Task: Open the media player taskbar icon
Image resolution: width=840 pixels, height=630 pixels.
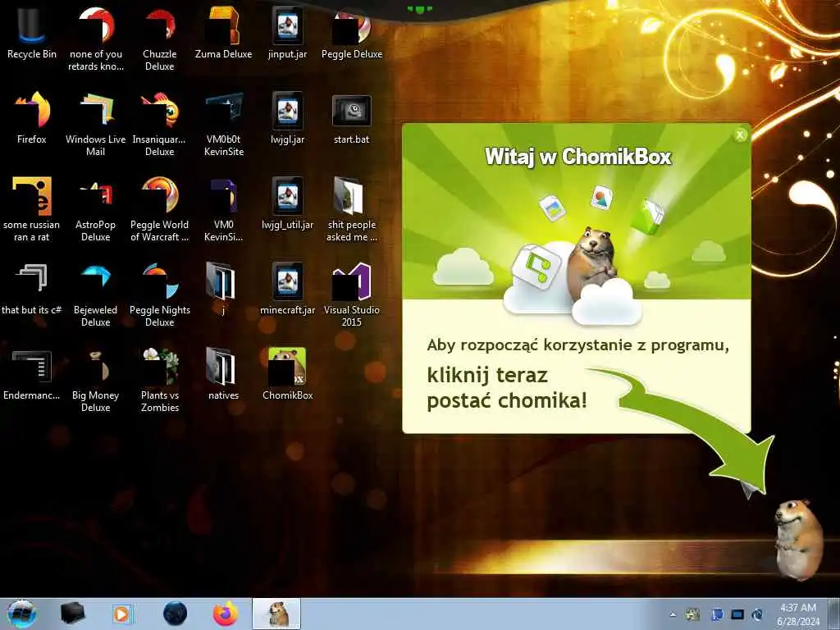Action: (122, 614)
